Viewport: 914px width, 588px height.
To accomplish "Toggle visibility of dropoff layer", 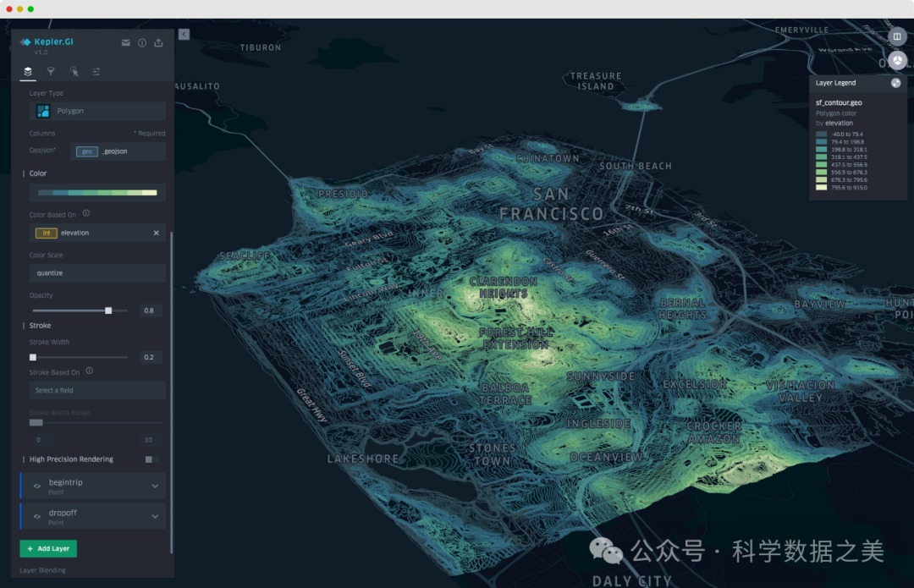I will [37, 516].
